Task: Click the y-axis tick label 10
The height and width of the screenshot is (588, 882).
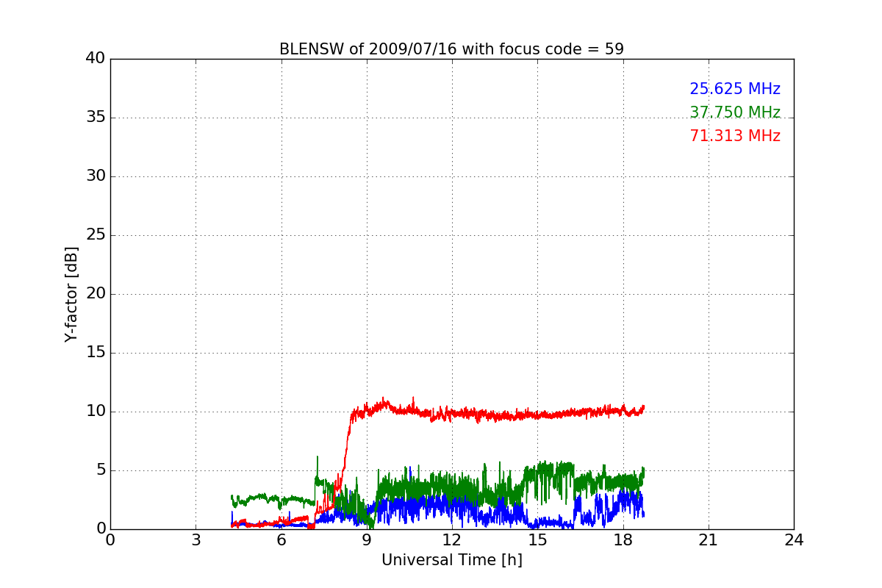Action: (x=96, y=412)
